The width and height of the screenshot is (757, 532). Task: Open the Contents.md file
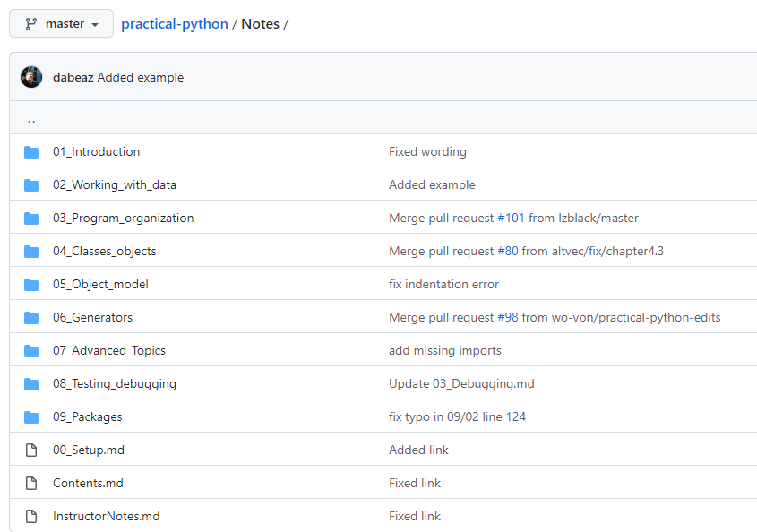click(x=88, y=484)
